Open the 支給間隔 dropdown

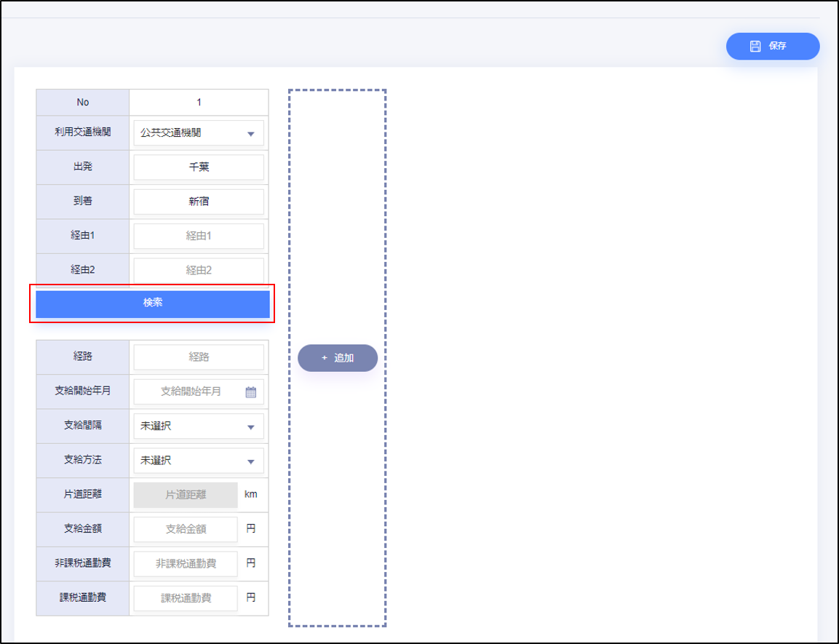(x=198, y=426)
